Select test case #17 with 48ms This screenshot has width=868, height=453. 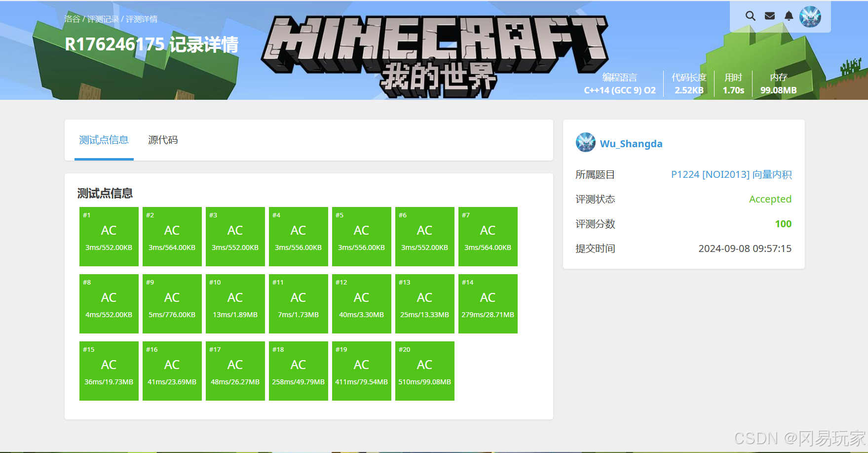[235, 371]
